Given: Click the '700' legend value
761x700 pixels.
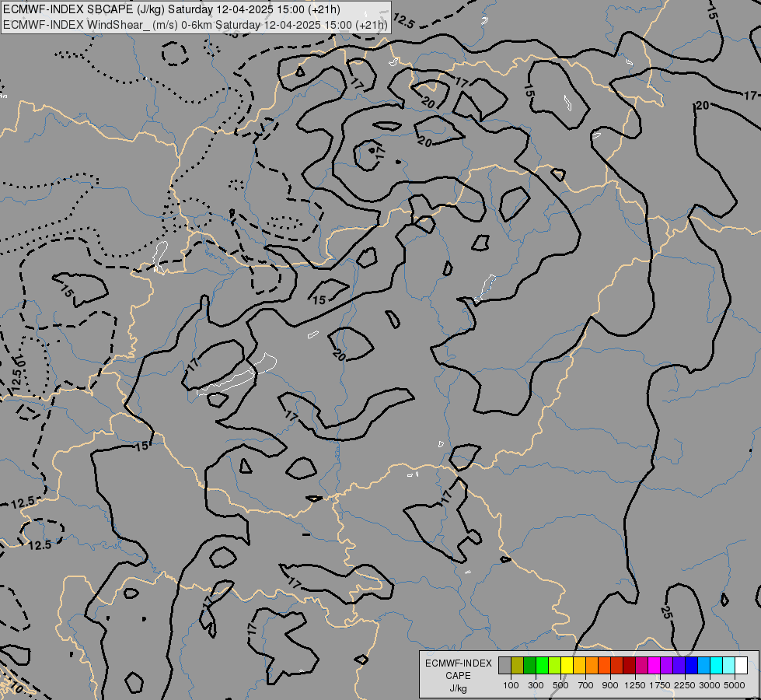Looking at the screenshot, I should pyautogui.click(x=586, y=685).
